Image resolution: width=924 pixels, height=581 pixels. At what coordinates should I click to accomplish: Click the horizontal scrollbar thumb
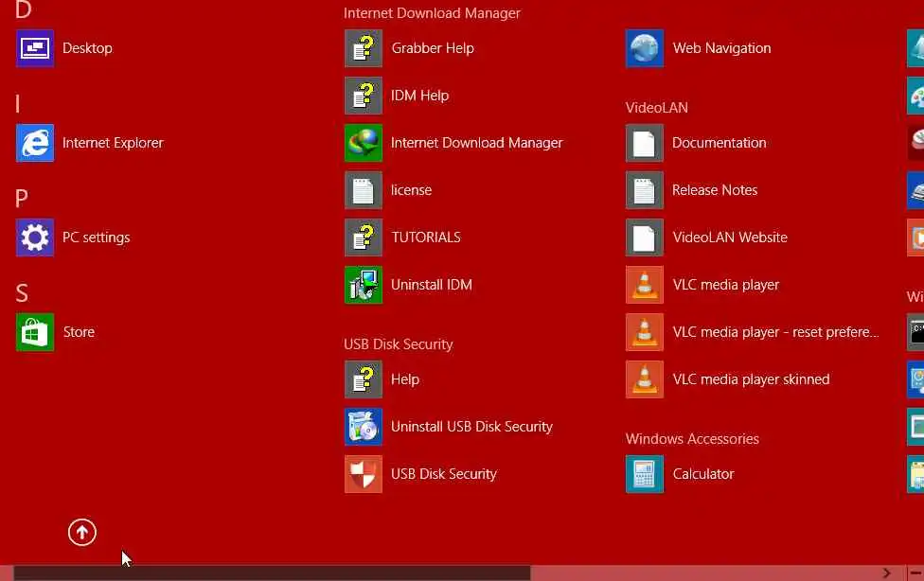coord(272,572)
